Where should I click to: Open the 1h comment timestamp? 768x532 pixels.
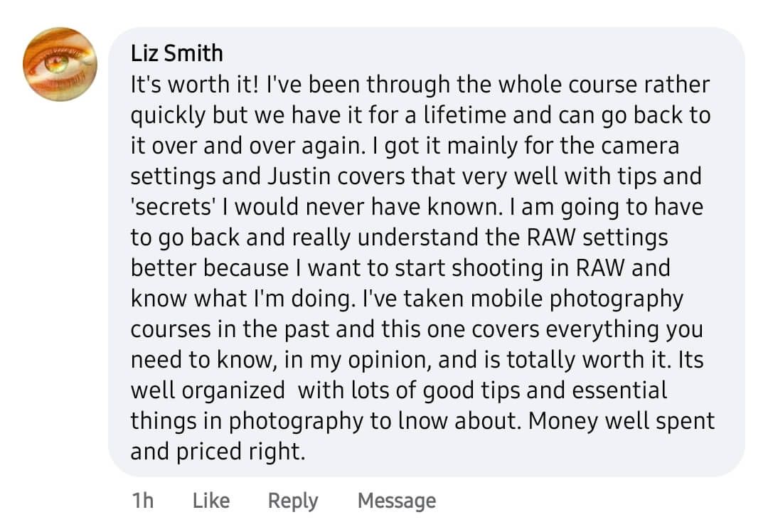(x=143, y=501)
